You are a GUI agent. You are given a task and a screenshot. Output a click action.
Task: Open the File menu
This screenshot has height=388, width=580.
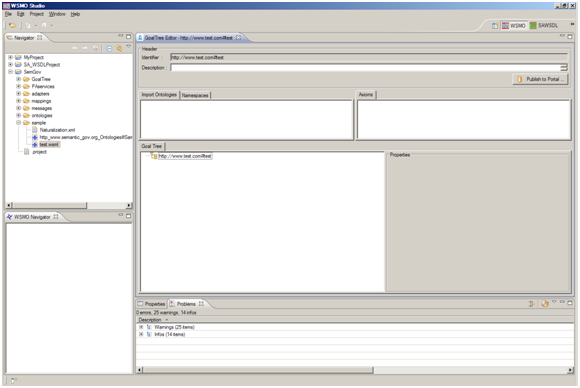coord(8,14)
